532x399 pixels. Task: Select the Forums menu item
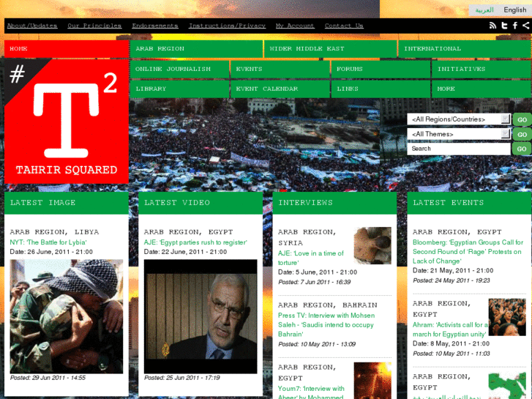[x=381, y=69]
